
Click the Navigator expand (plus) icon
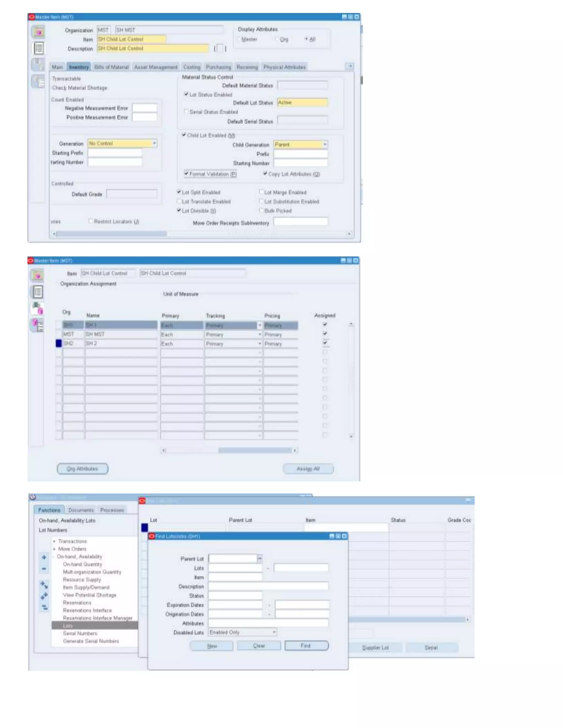coord(44,557)
